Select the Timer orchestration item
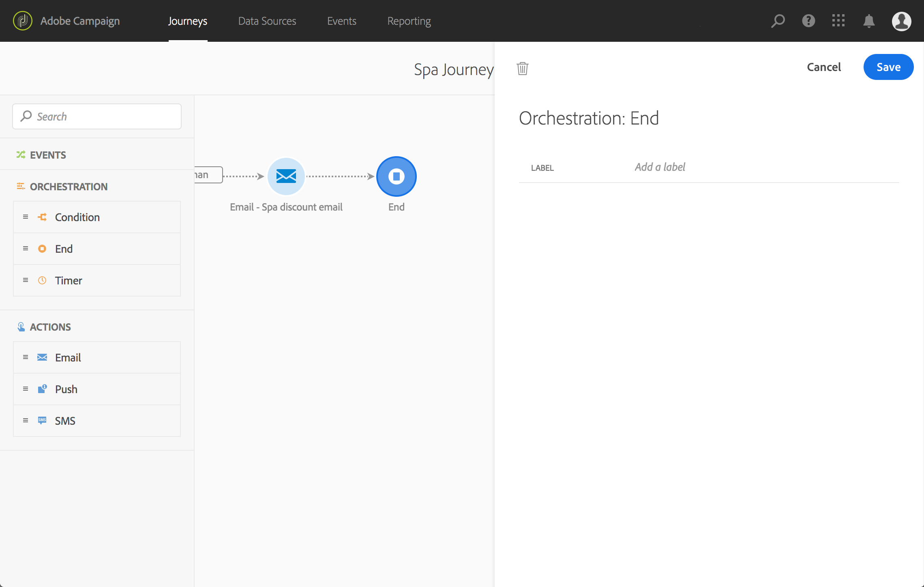 pos(68,281)
